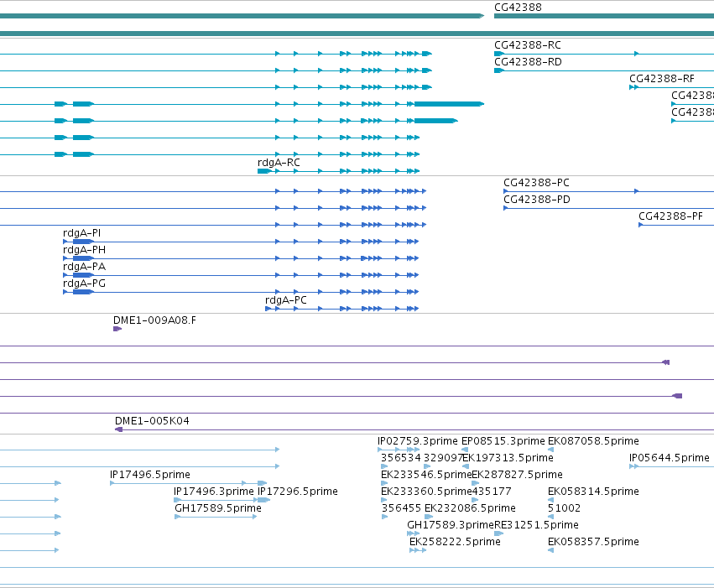Screen dimensions: 714x588
Task: Click the IP17496.5prime EST label
Action: click(150, 475)
